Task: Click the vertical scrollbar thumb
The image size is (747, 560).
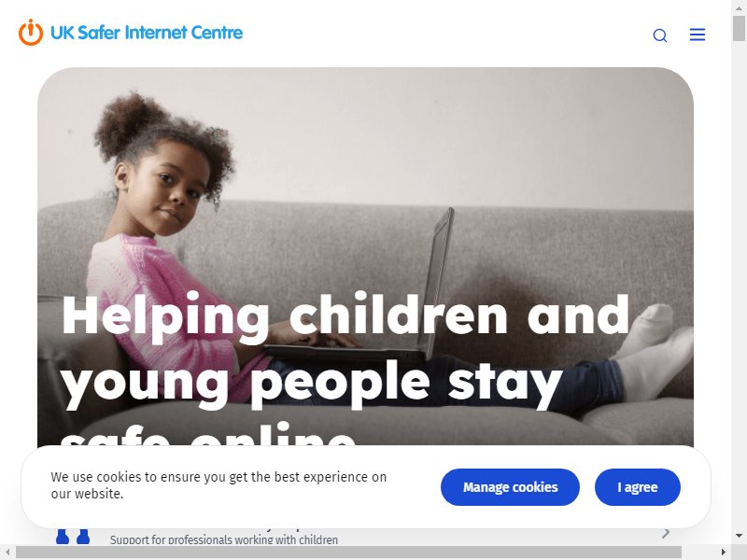Action: pyautogui.click(x=739, y=29)
